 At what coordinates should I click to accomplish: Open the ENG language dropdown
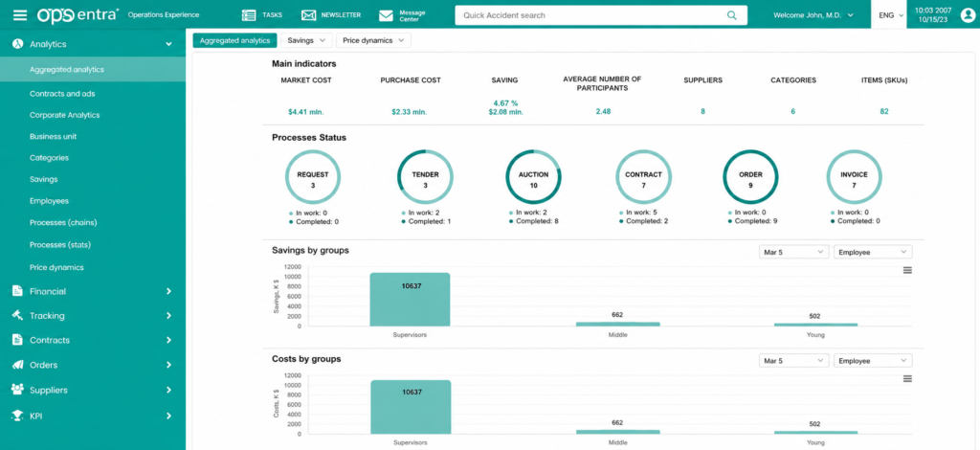(x=888, y=15)
